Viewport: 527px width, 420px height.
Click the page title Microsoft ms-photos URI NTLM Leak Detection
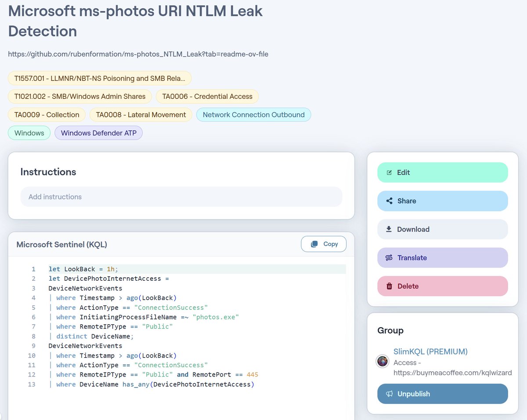pyautogui.click(x=135, y=21)
